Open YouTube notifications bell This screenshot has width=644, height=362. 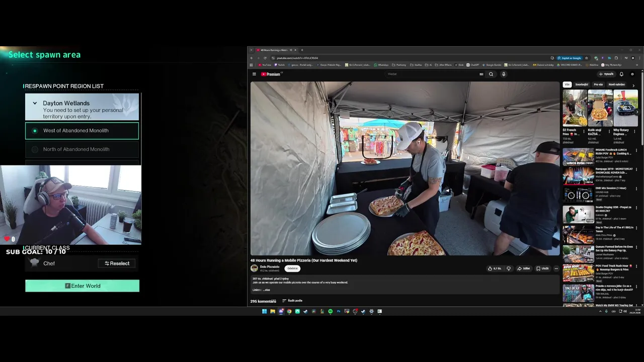click(621, 74)
